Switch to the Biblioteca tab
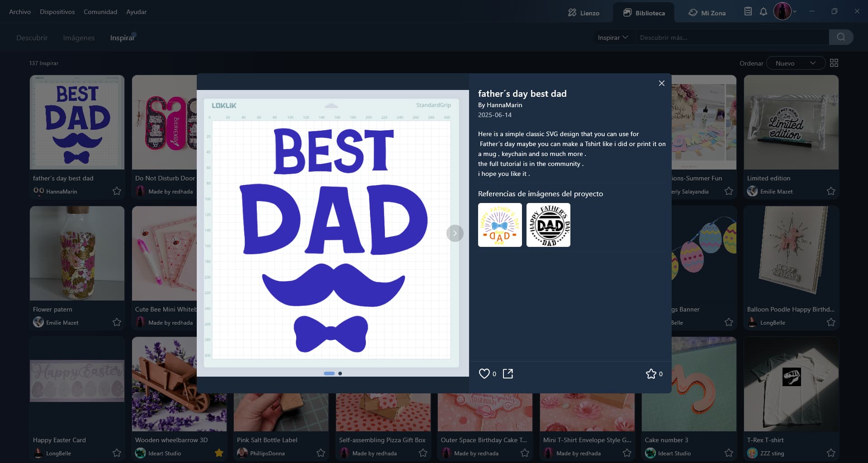This screenshot has height=463, width=868. tap(644, 13)
